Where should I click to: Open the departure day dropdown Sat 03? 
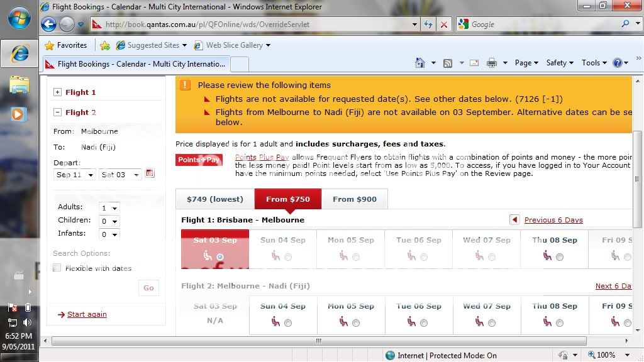pyautogui.click(x=120, y=175)
